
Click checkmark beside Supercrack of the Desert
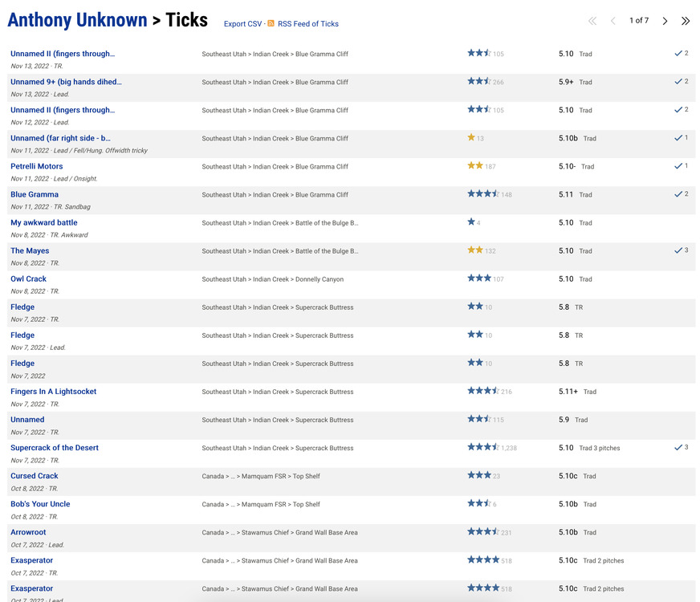tap(679, 447)
